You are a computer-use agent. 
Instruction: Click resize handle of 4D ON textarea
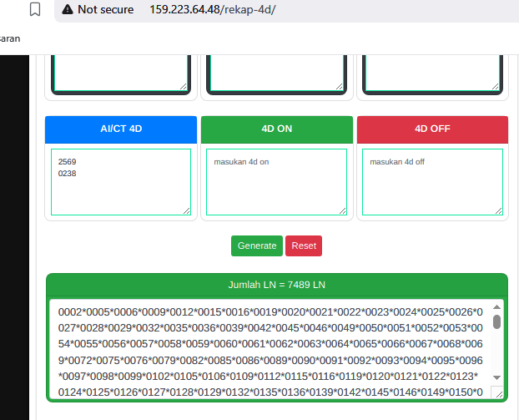(342, 210)
